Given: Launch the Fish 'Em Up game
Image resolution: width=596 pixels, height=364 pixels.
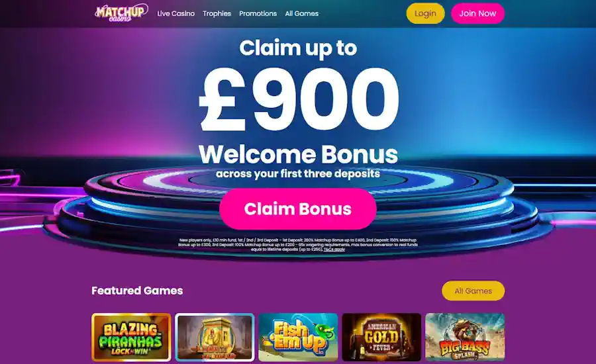Looking at the screenshot, I should 298,337.
